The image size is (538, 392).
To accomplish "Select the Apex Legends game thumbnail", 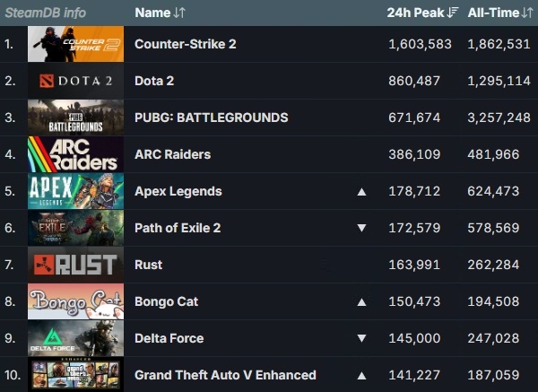I will (75, 191).
